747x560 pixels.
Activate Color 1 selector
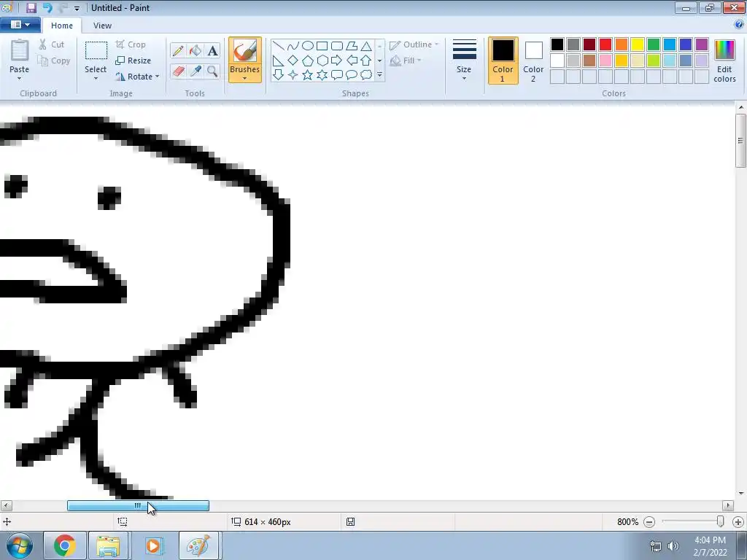pyautogui.click(x=503, y=61)
